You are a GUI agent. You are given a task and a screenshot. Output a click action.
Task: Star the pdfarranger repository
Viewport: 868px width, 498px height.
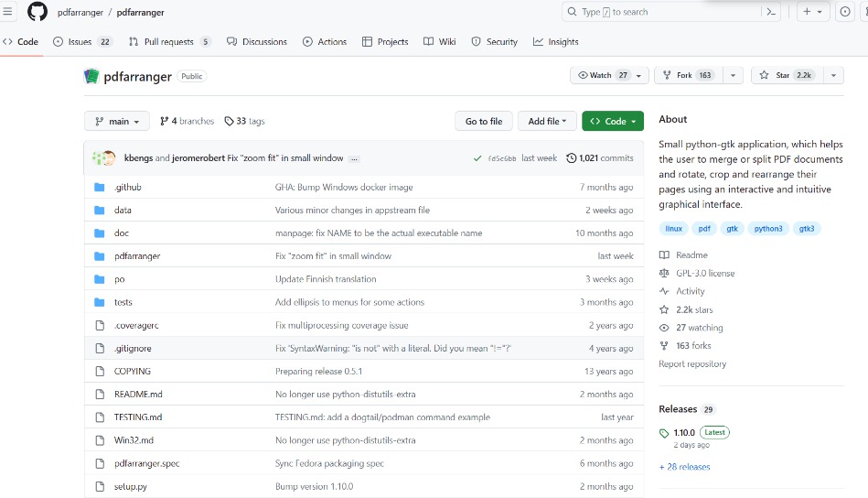tap(788, 75)
